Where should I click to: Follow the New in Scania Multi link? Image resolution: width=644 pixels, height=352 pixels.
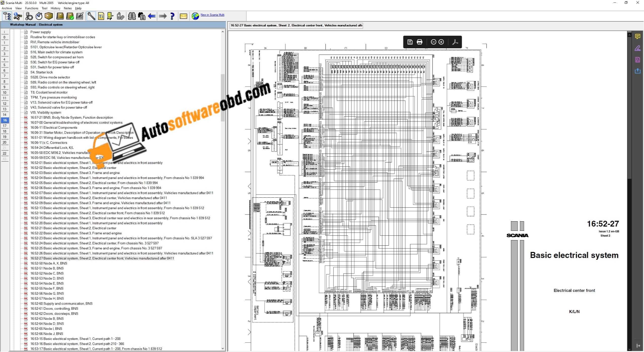(x=212, y=15)
